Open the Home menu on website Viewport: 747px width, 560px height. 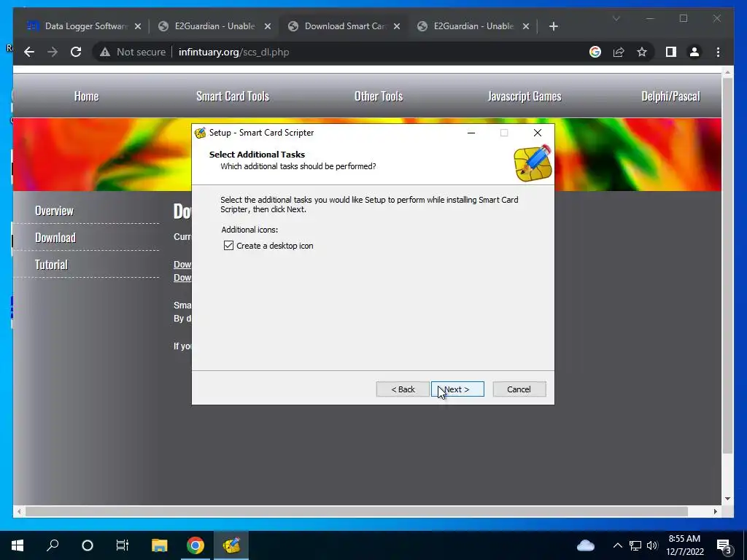click(x=86, y=96)
